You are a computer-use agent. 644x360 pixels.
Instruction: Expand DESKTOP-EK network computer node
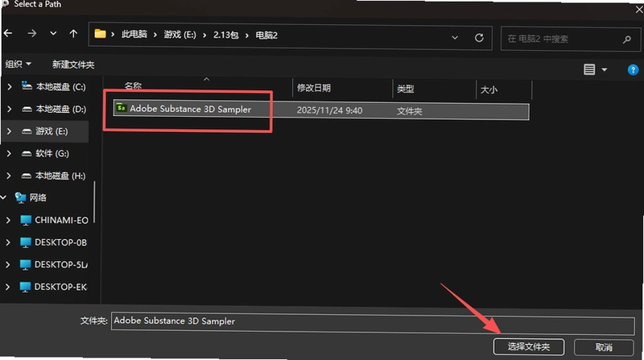pos(8,287)
